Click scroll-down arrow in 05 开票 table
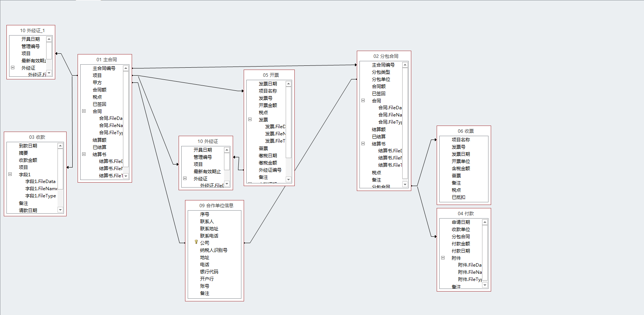The image size is (644, 315). pos(288,180)
